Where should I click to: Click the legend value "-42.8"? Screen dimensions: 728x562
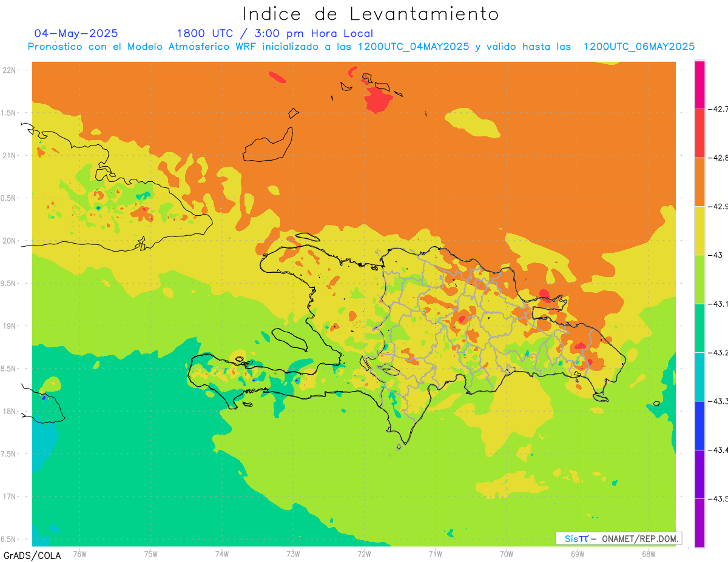pyautogui.click(x=718, y=158)
